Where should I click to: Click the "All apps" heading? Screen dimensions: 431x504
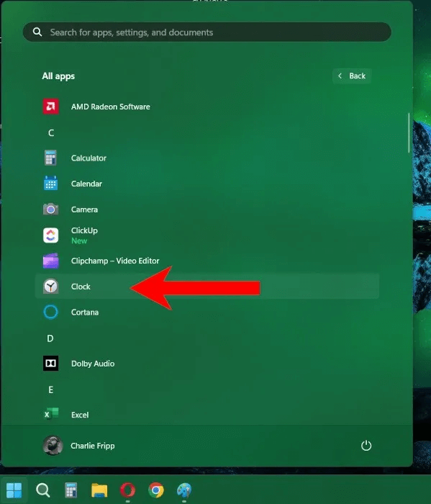coord(58,76)
